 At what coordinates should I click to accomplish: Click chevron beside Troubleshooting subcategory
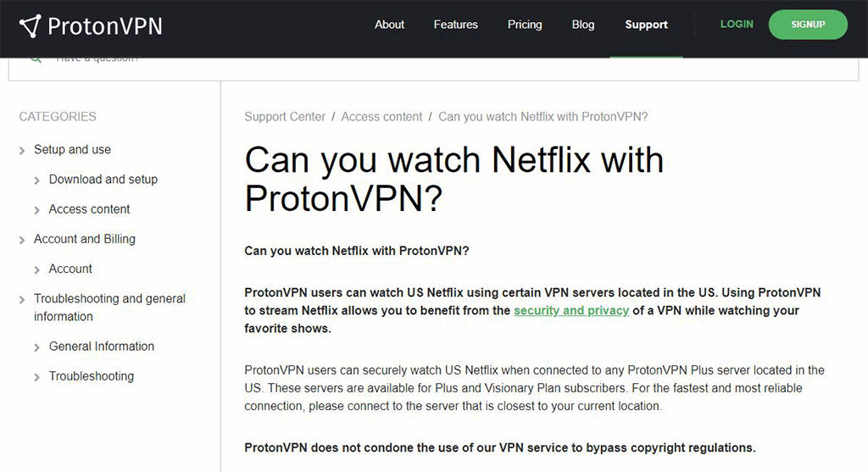(x=37, y=377)
